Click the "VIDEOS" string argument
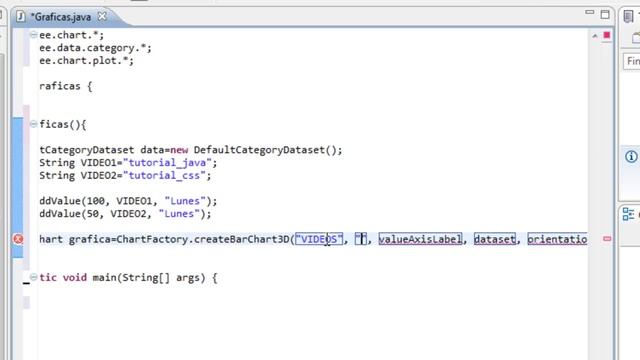Screen dimensions: 640x360 [x=319, y=239]
